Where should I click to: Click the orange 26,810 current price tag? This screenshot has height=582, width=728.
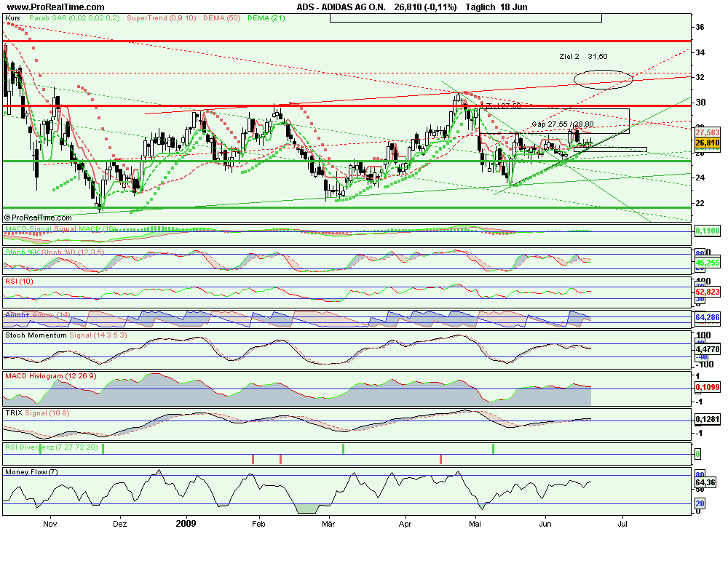(706, 143)
